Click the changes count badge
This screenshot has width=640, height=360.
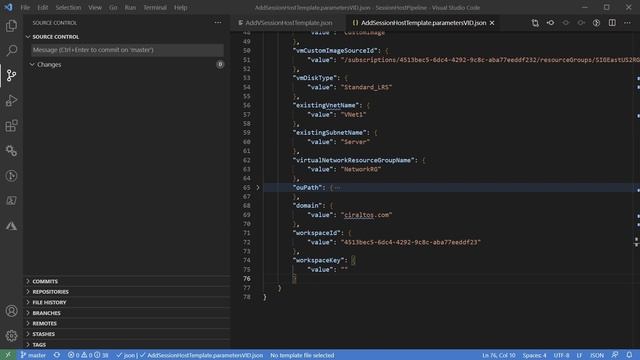click(220, 64)
